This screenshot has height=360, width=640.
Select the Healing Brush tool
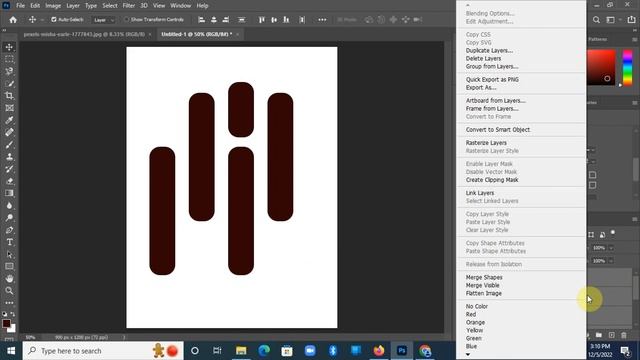tap(9, 132)
